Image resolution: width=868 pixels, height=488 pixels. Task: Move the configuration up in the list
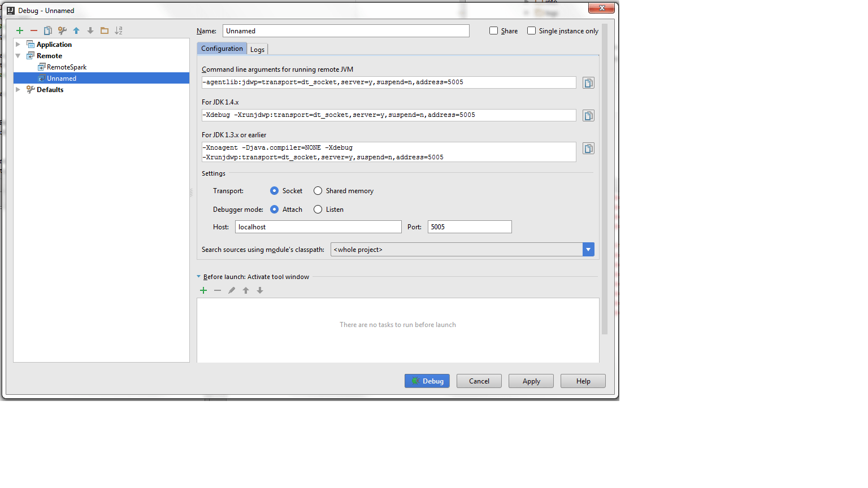[76, 30]
